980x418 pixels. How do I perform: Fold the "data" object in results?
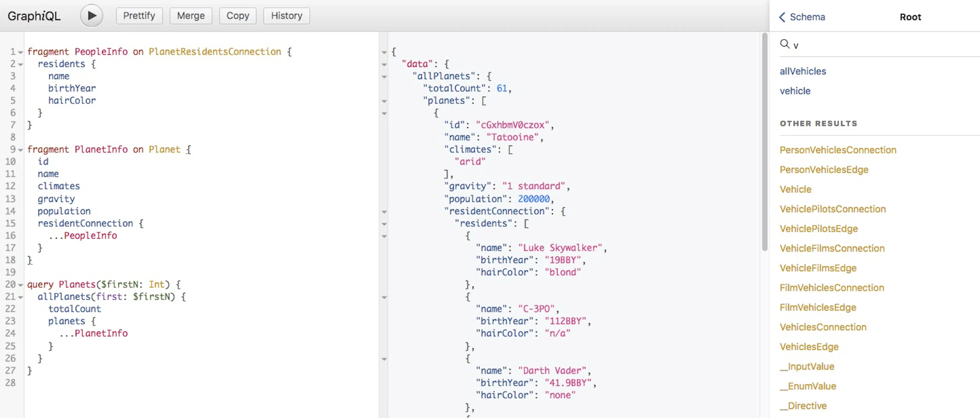click(384, 64)
